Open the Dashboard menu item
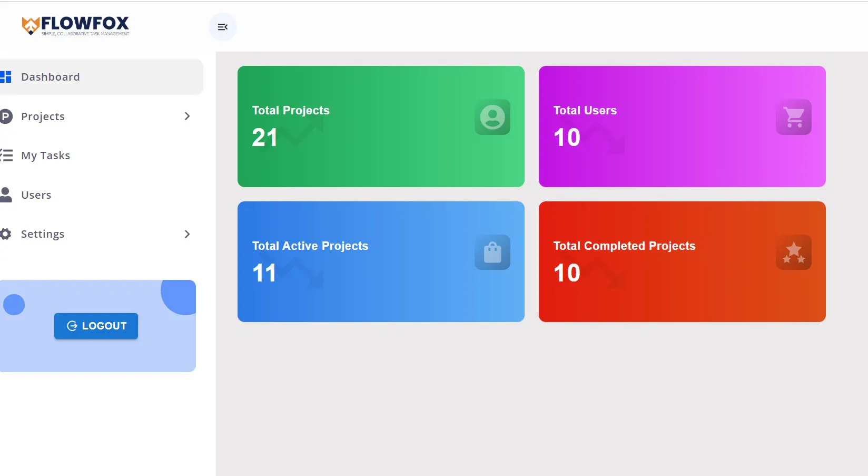868x476 pixels. coord(102,77)
